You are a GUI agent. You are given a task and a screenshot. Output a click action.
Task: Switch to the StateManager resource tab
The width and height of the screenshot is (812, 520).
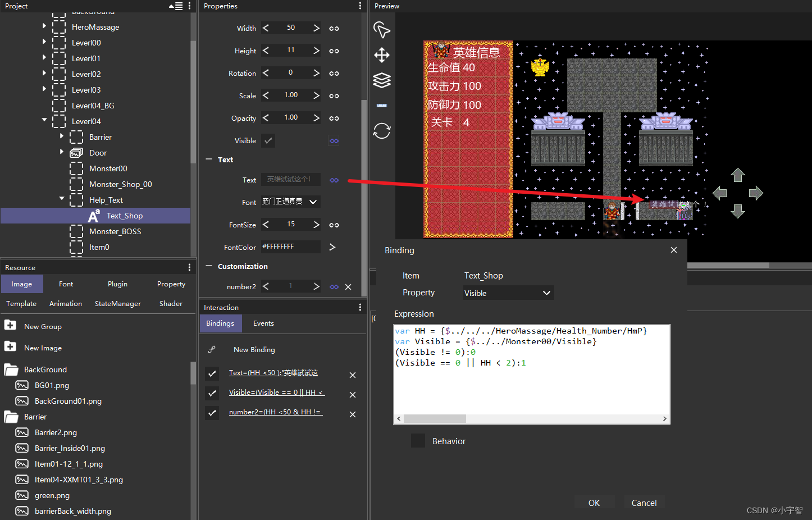click(118, 304)
